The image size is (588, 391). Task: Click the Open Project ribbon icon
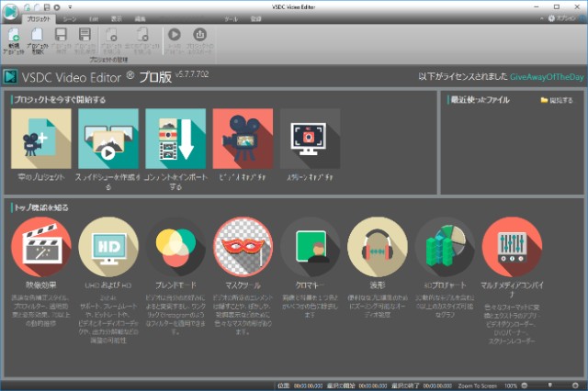38,39
